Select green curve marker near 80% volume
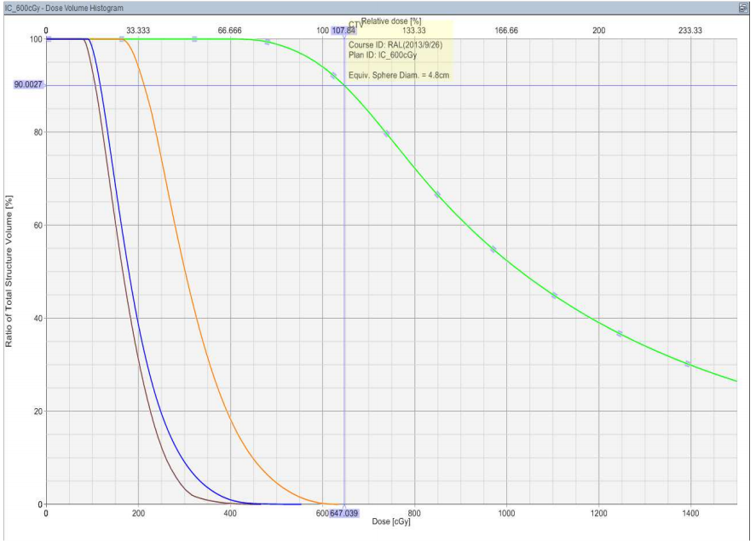This screenshot has height=541, width=756. [x=386, y=134]
